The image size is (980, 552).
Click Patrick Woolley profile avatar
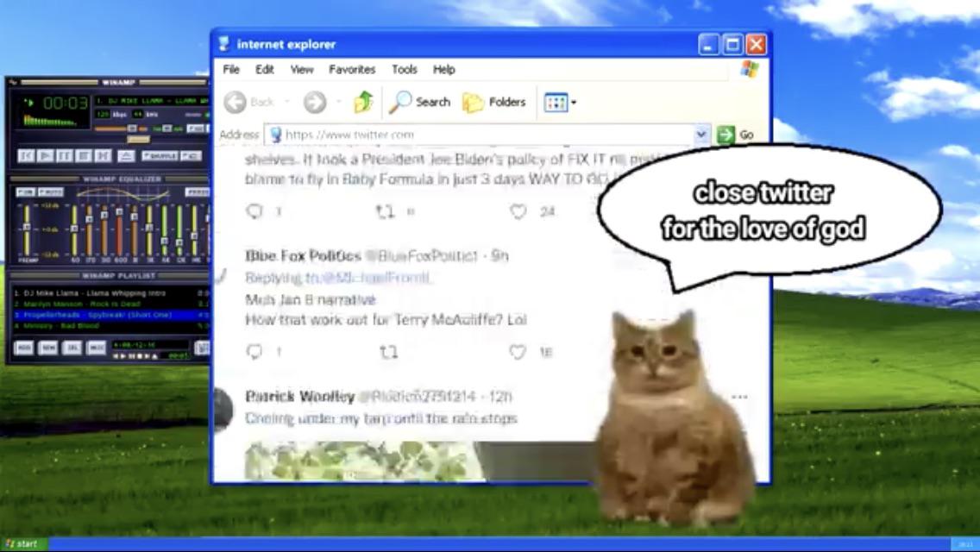(223, 410)
